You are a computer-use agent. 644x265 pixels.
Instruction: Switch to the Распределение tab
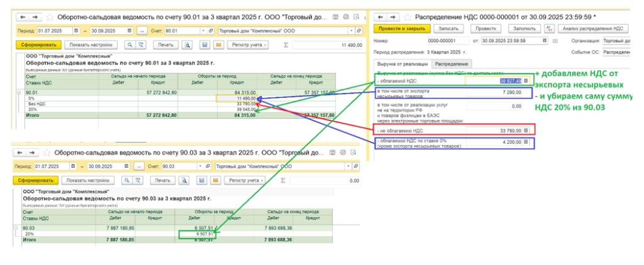tap(450, 64)
